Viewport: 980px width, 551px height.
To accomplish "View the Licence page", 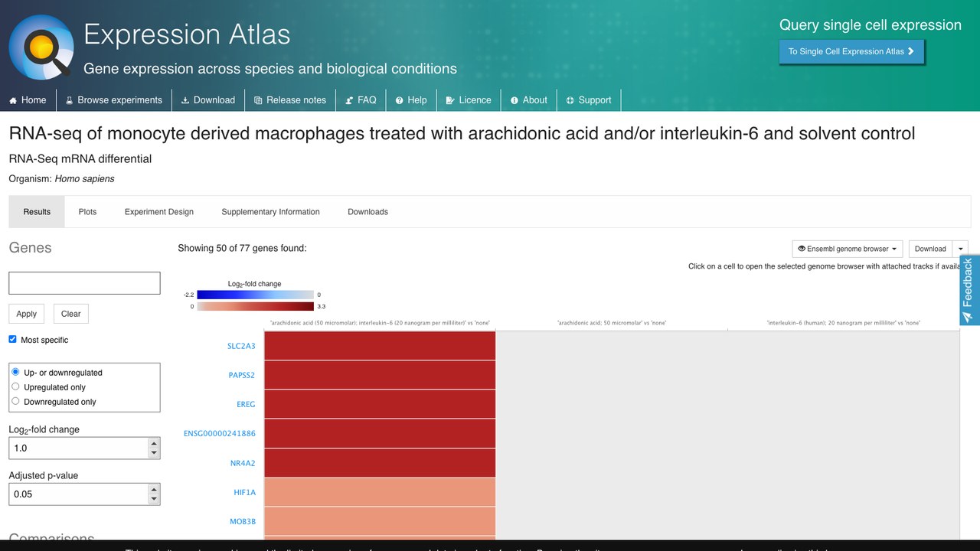I will 469,100.
